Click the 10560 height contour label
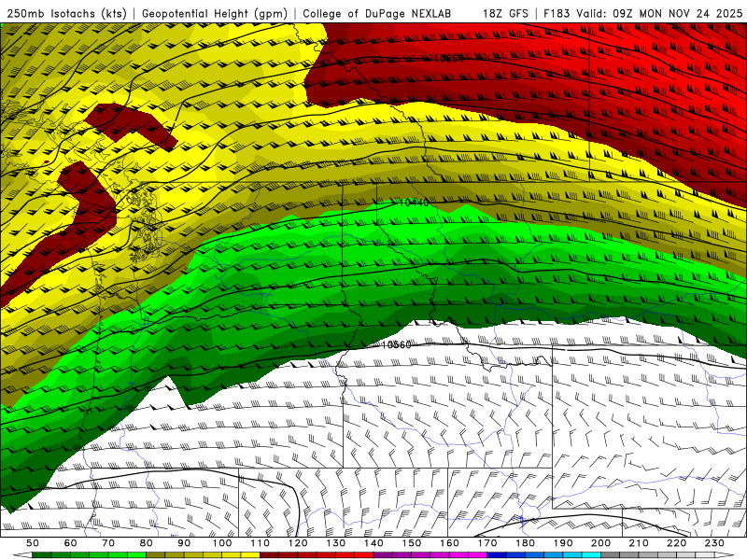Viewport: 747px width, 560px height. click(x=396, y=344)
